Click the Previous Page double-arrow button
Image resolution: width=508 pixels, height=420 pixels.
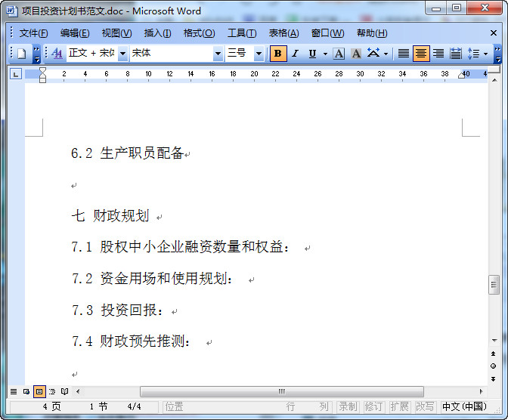(x=494, y=354)
